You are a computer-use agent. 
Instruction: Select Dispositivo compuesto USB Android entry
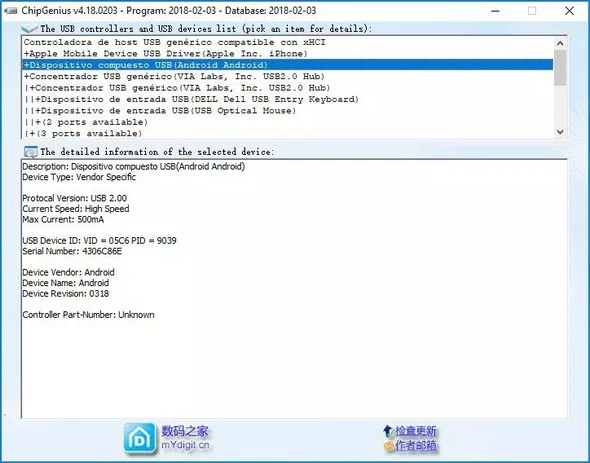point(288,65)
